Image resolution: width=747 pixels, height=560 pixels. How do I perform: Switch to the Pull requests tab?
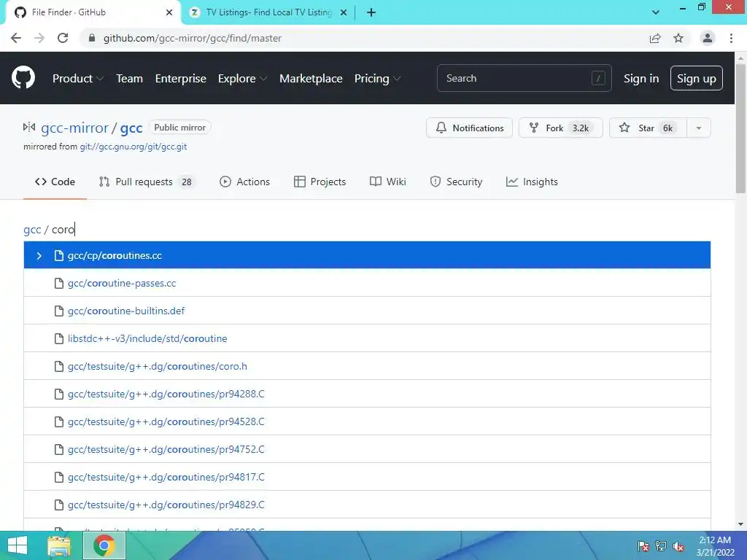coord(147,182)
